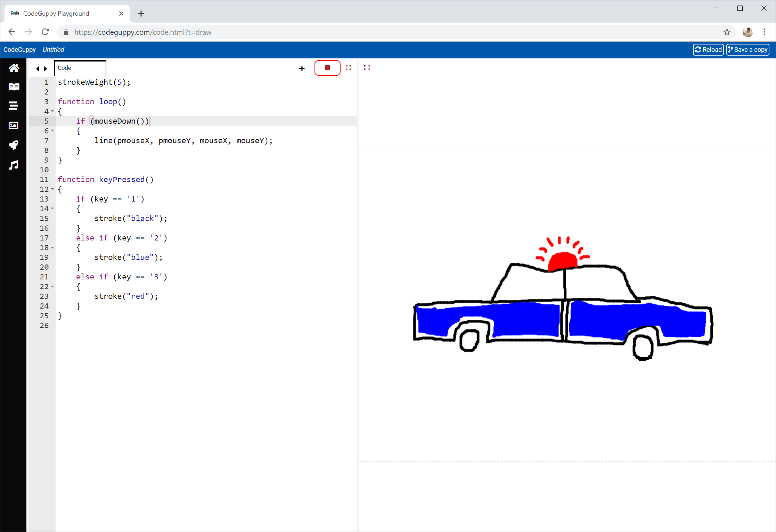This screenshot has height=532, width=776.
Task: Click the plus icon to add code page
Action: pyautogui.click(x=302, y=68)
